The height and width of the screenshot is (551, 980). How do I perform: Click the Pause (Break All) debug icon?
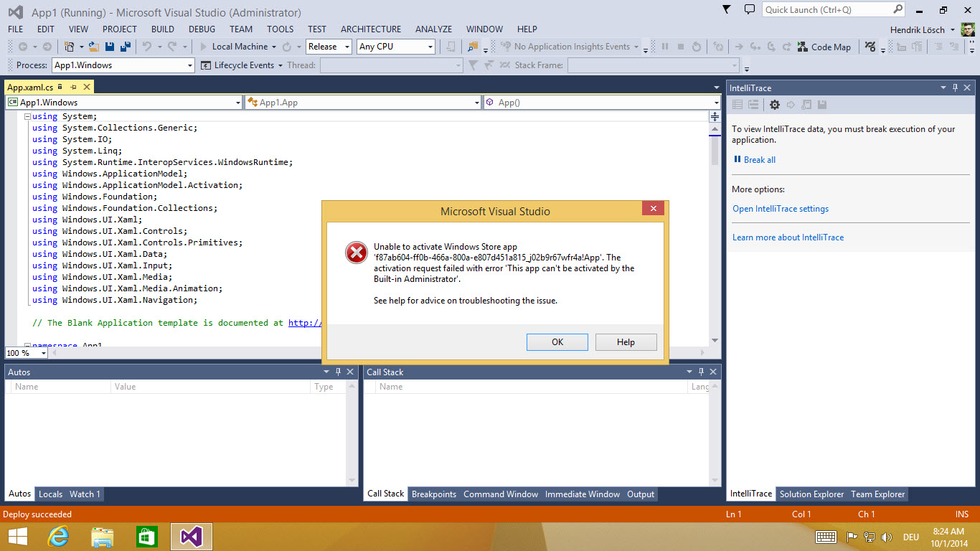point(665,47)
